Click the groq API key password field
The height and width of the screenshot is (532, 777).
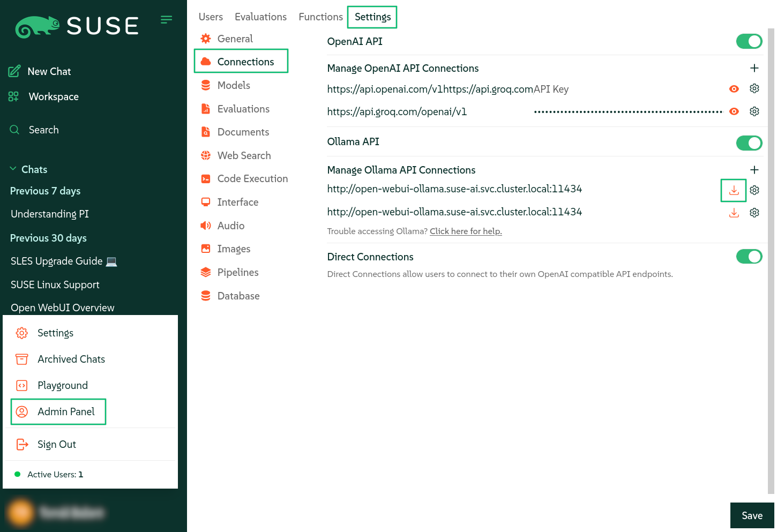click(628, 111)
